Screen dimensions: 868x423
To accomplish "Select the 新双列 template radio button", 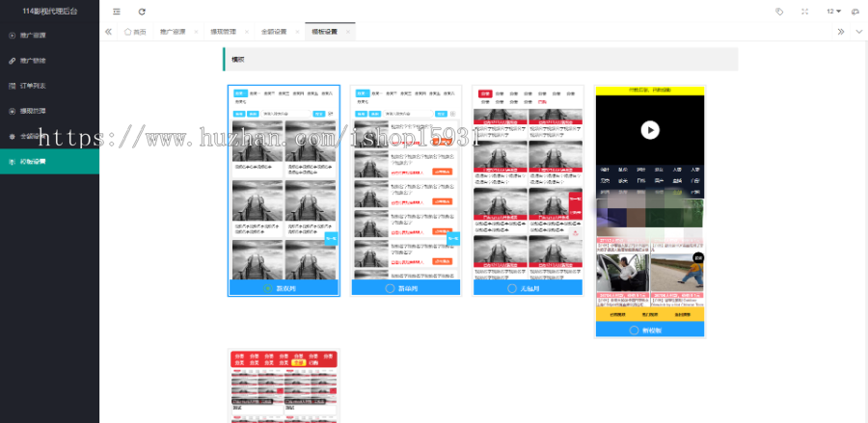I will pos(268,288).
